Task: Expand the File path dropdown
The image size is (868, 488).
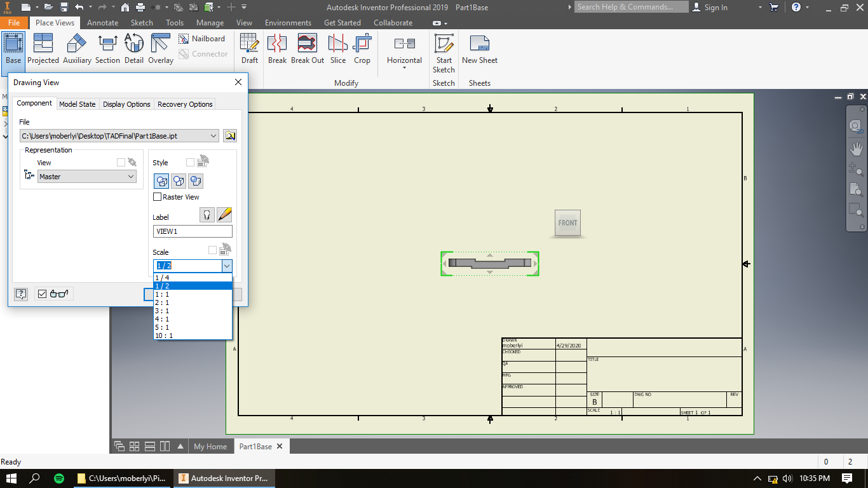Action: pos(213,135)
